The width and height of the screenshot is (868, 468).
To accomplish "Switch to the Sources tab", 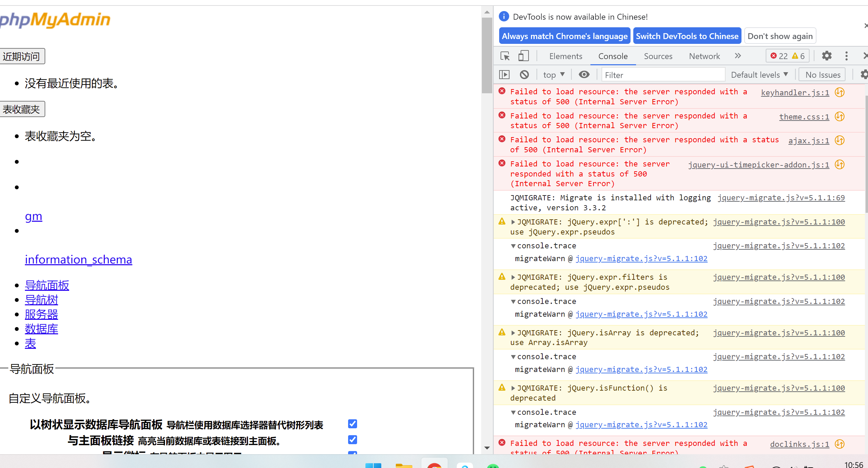I will (658, 56).
